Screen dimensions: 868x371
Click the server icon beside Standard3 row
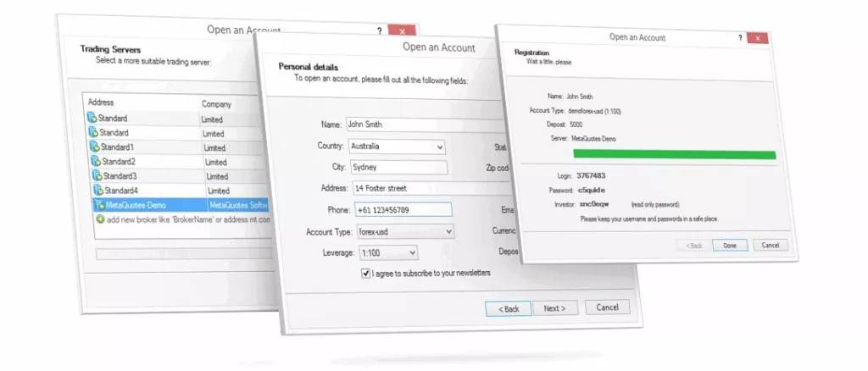[97, 176]
